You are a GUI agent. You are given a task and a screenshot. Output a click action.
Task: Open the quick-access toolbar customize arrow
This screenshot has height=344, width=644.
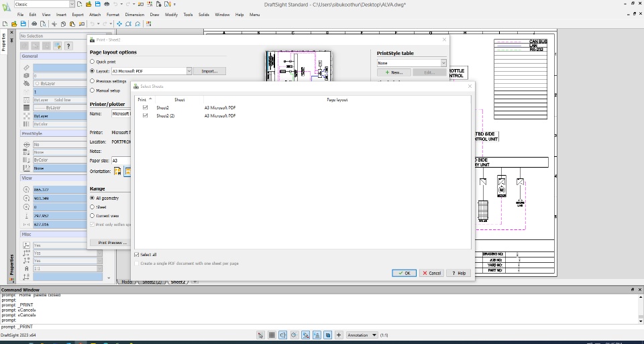pos(174,4)
